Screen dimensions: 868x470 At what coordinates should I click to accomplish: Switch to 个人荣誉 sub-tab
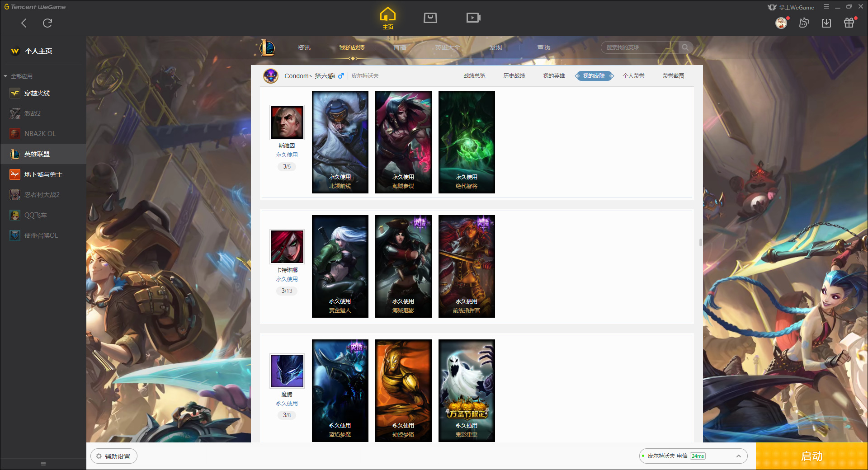(x=633, y=76)
